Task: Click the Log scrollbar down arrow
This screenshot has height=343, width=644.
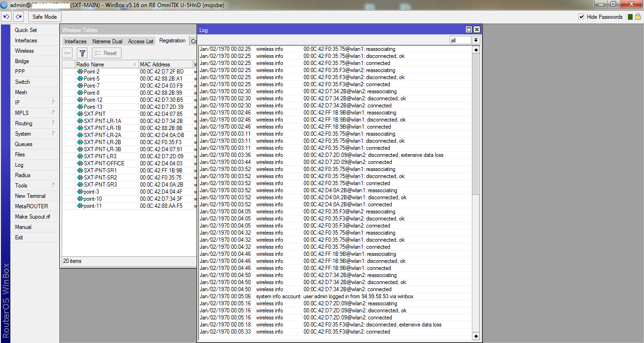Action: click(476, 336)
